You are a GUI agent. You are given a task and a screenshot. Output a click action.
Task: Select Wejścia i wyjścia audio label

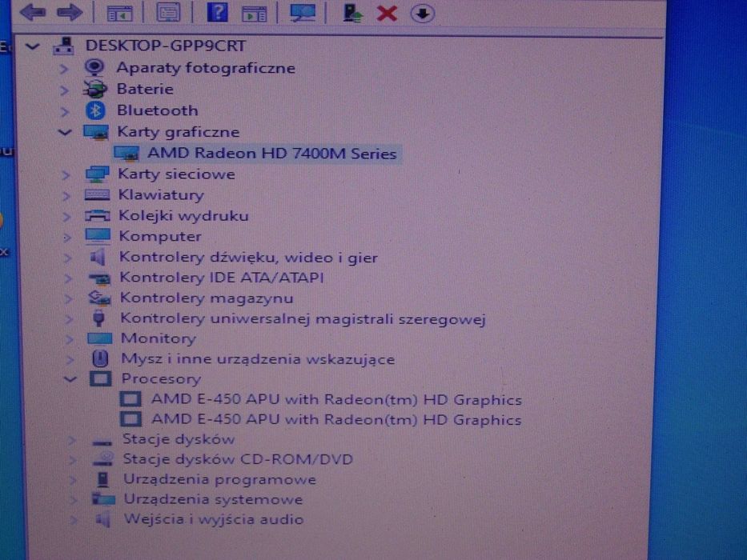(x=214, y=519)
